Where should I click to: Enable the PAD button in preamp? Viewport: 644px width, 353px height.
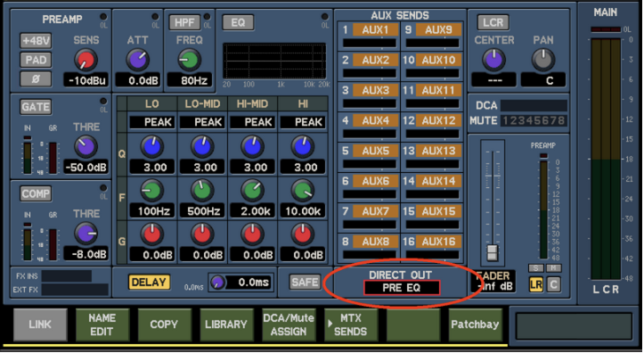[36, 60]
